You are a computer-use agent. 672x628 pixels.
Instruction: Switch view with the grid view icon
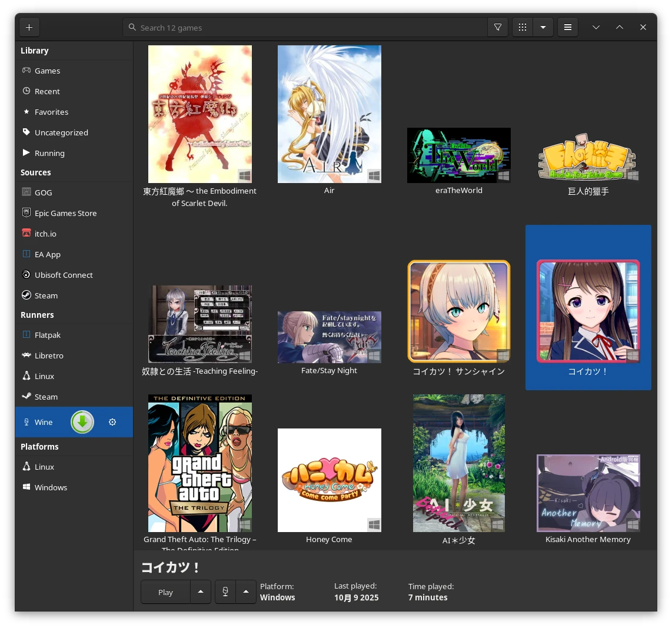[523, 27]
